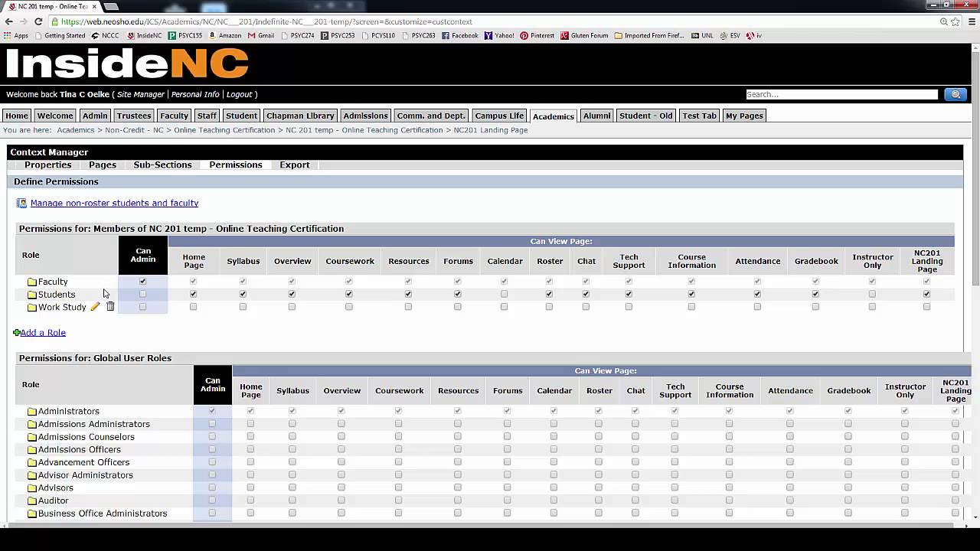Click the InsideNC logo
Image resolution: width=980 pixels, height=551 pixels.
click(128, 64)
